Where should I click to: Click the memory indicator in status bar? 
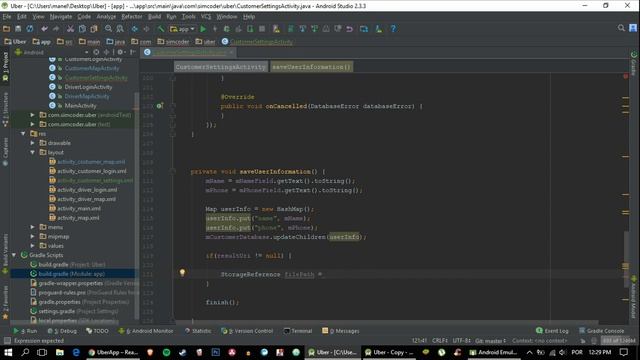(x=618, y=340)
